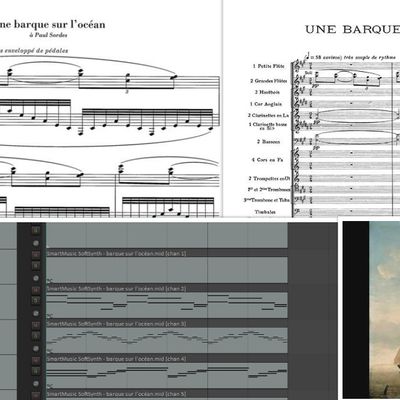The width and height of the screenshot is (400, 400).
Task: Mute the chan 2 track
Action: pos(36,290)
